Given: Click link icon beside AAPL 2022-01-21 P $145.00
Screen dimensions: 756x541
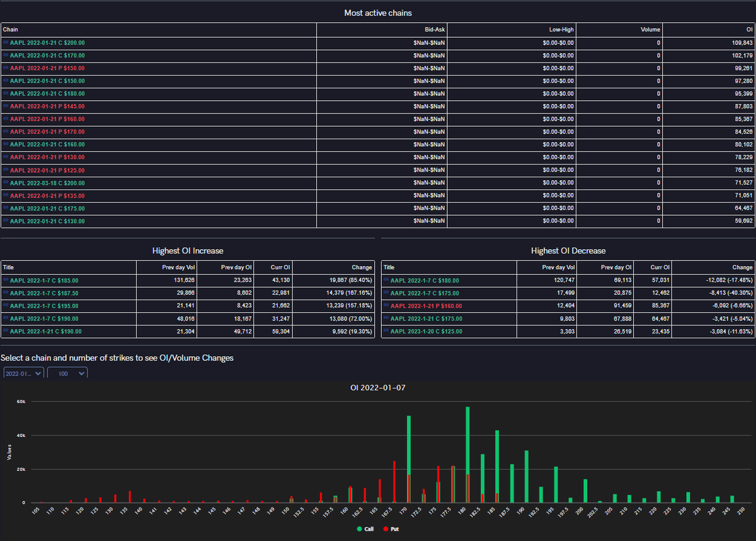Looking at the screenshot, I should click(6, 107).
